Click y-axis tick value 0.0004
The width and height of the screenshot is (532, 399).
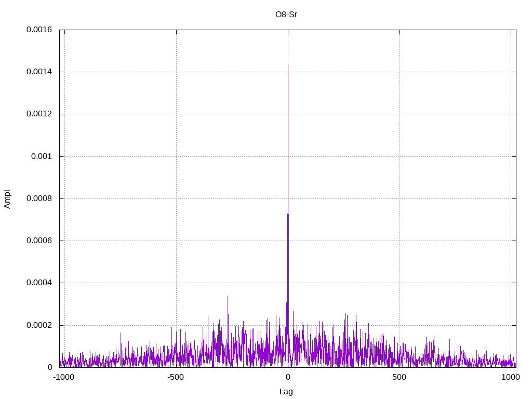click(39, 283)
